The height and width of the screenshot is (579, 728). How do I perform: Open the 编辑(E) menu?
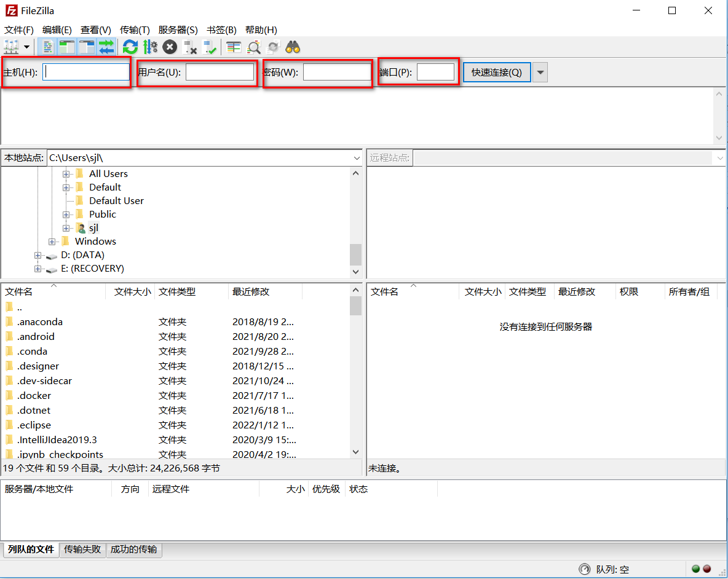pos(57,30)
